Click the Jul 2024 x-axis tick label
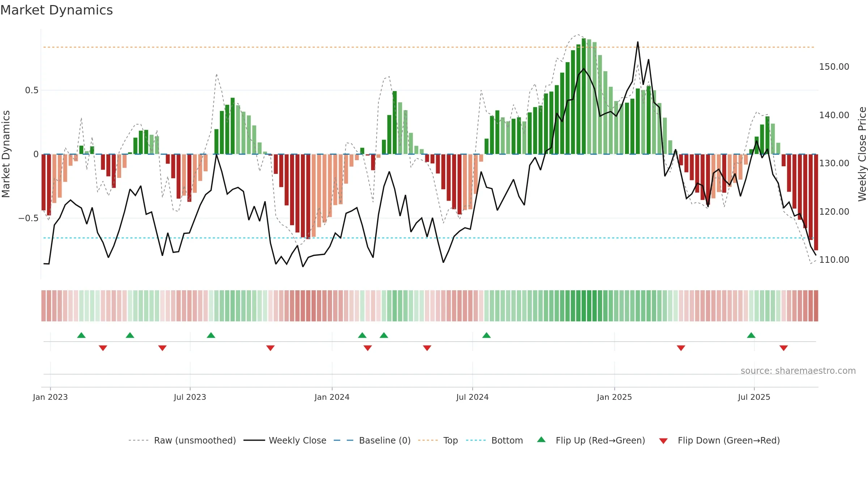868x488 pixels. (472, 397)
